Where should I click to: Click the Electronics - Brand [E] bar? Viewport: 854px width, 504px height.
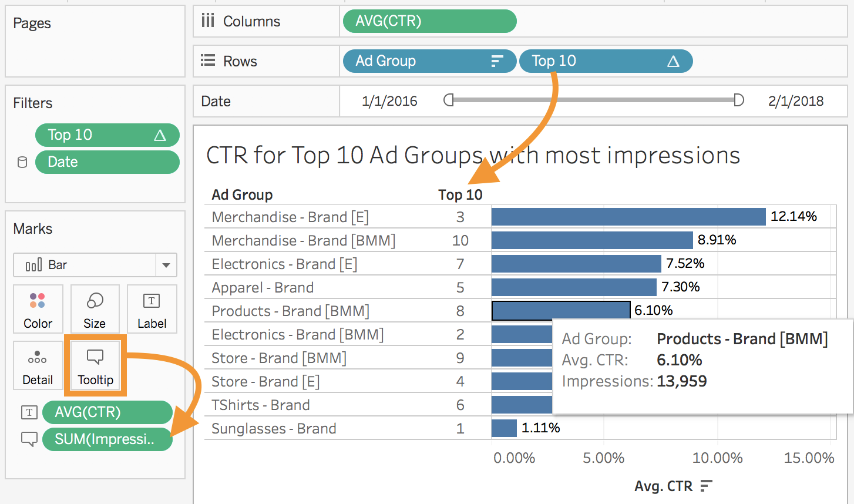tap(576, 264)
